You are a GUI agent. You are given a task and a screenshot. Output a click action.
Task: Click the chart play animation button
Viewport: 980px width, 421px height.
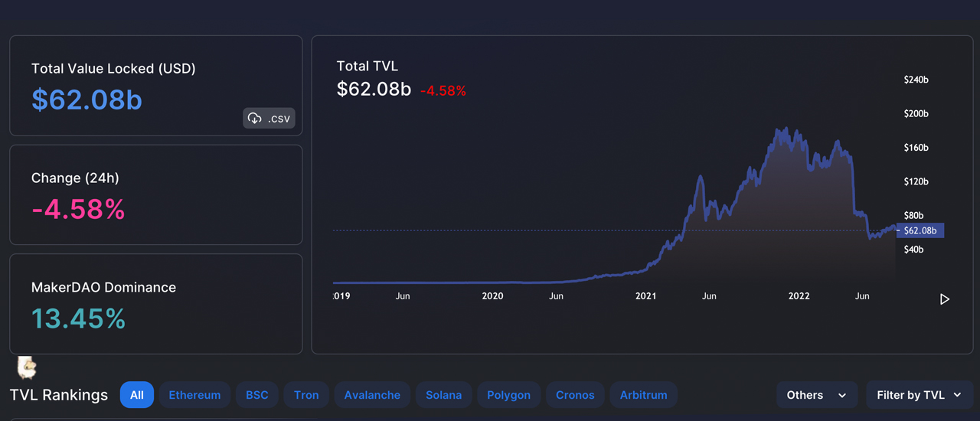(x=945, y=299)
